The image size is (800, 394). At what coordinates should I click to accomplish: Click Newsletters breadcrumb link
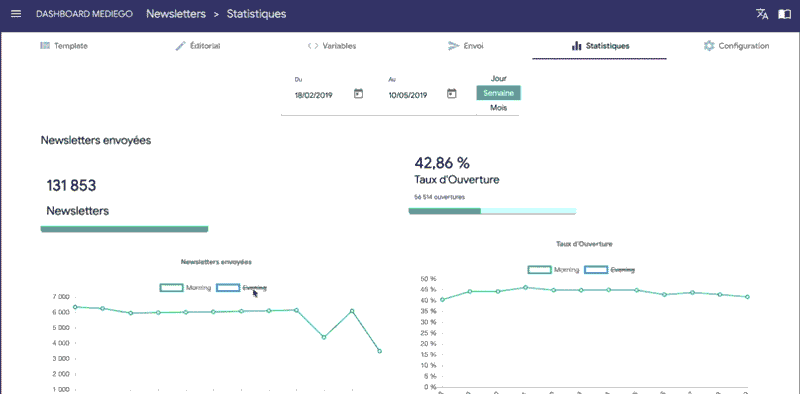coord(176,14)
